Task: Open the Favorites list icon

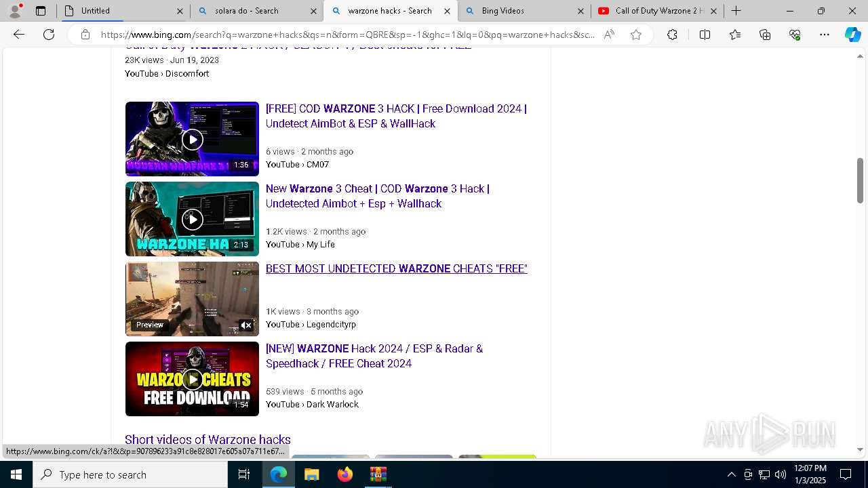Action: click(x=735, y=35)
